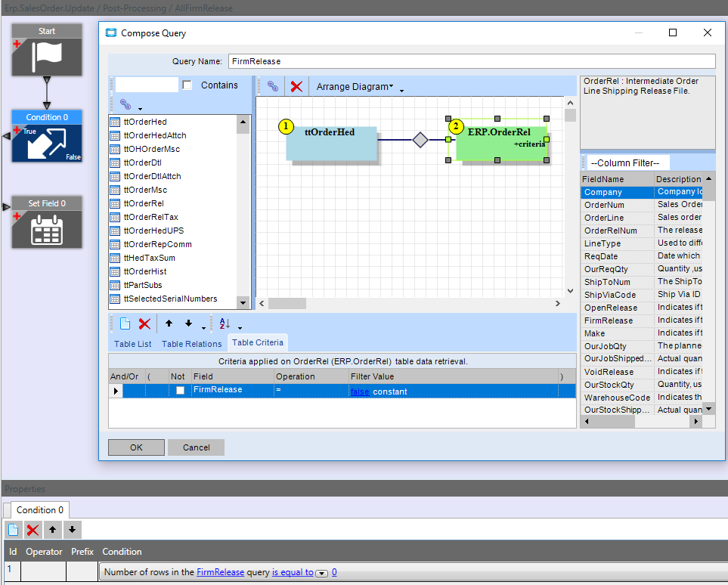Toggle the Not checkbox in FirmRelease criteria row
The image size is (728, 585).
click(x=180, y=391)
